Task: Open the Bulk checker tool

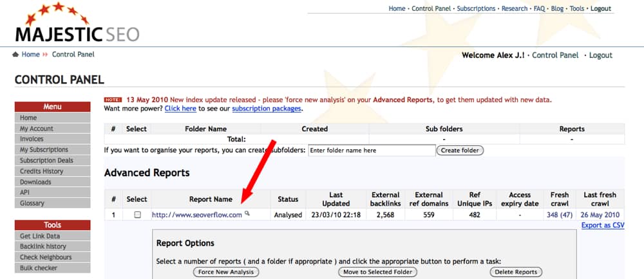Action: pyautogui.click(x=53, y=268)
